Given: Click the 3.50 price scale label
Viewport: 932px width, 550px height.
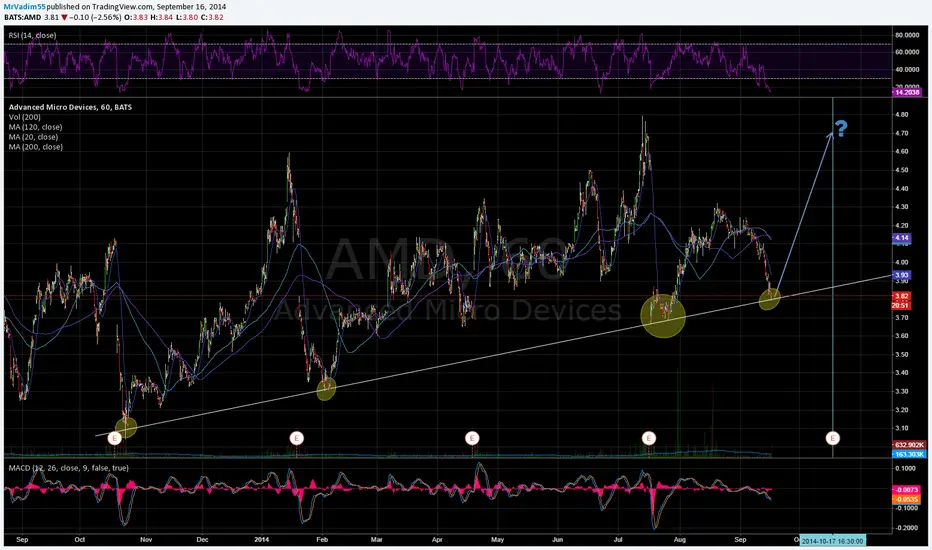Looking at the screenshot, I should pyautogui.click(x=901, y=354).
